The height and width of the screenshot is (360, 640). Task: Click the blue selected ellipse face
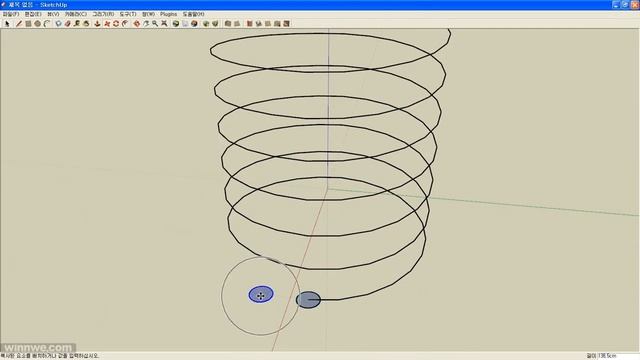[261, 294]
